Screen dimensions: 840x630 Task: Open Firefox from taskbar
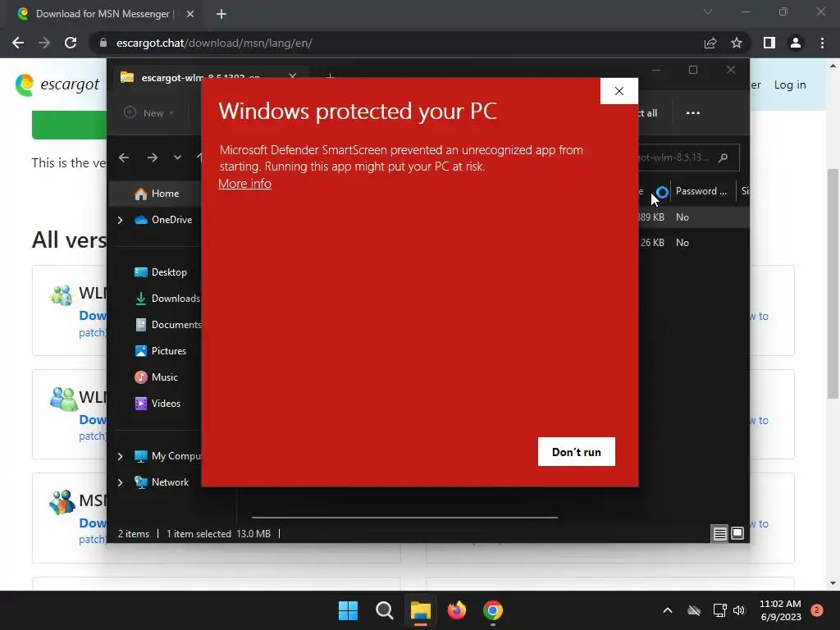click(456, 610)
